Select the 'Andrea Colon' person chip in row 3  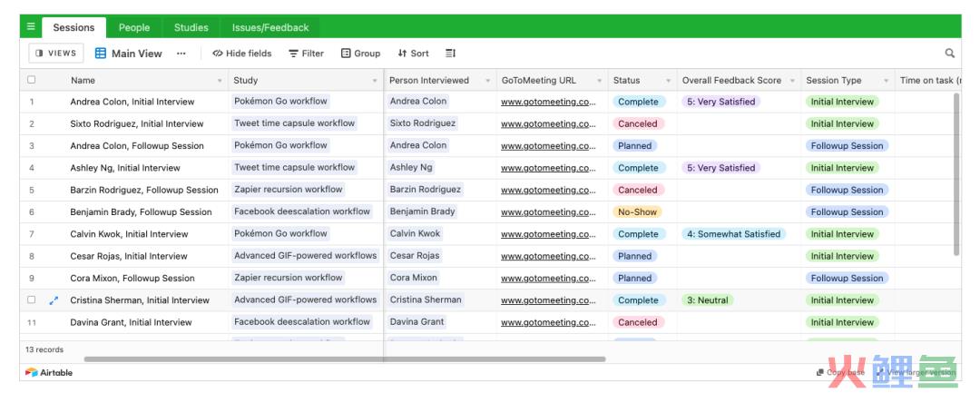pos(418,145)
